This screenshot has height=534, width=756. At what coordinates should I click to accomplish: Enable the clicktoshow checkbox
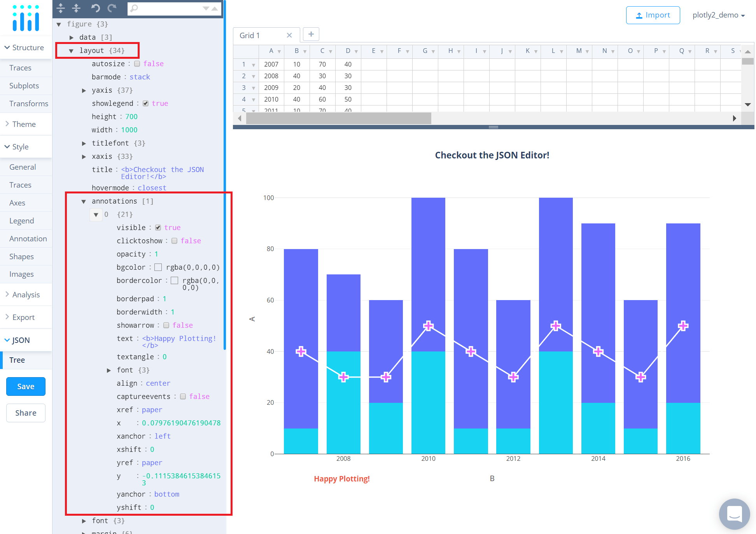tap(174, 241)
